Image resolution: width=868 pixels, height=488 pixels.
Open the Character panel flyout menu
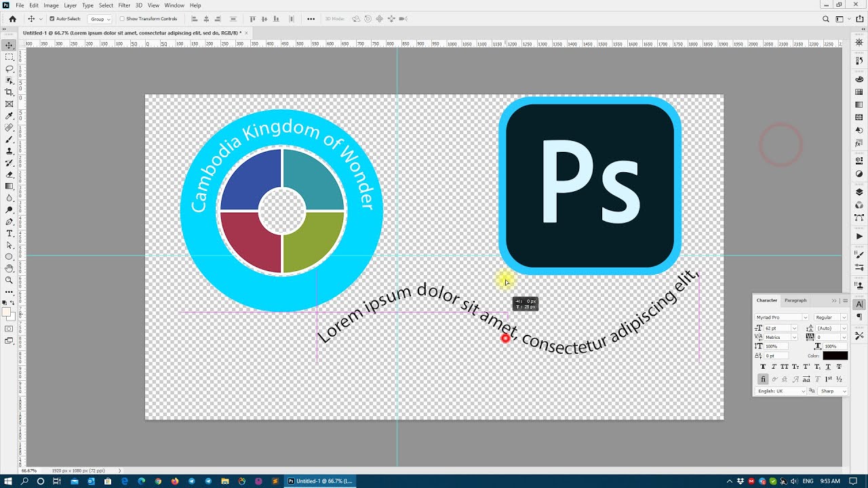pos(845,300)
